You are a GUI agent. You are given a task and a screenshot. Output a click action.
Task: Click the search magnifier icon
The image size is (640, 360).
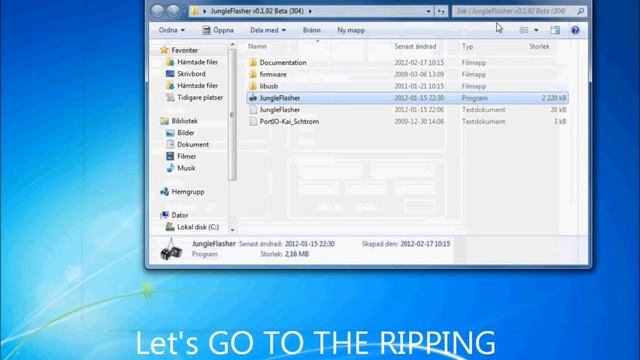pos(580,11)
